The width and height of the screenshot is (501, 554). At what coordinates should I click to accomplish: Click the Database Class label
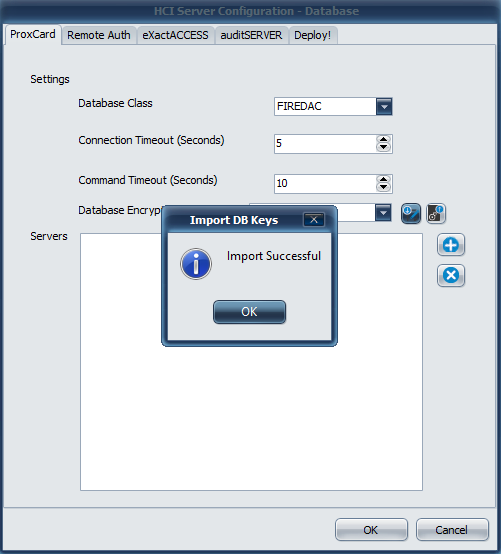coord(115,103)
